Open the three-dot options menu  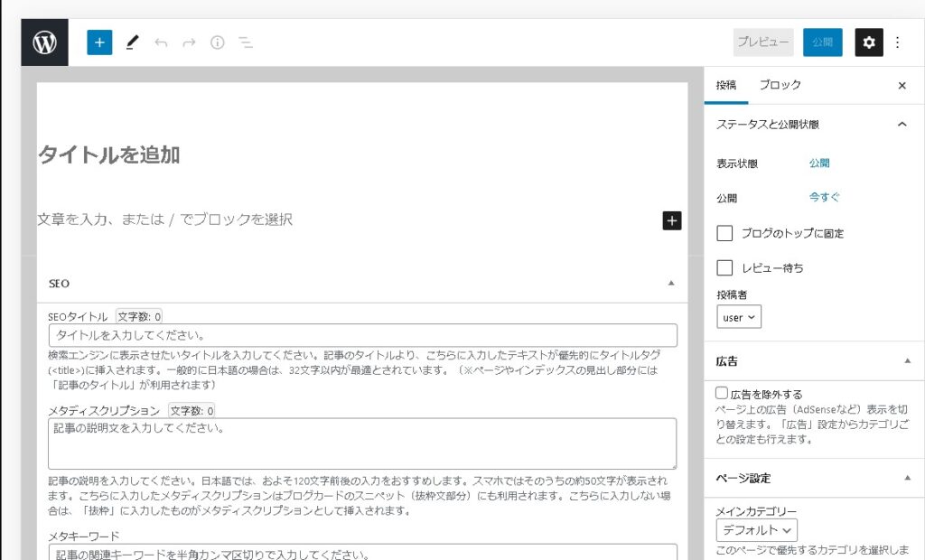tap(897, 42)
